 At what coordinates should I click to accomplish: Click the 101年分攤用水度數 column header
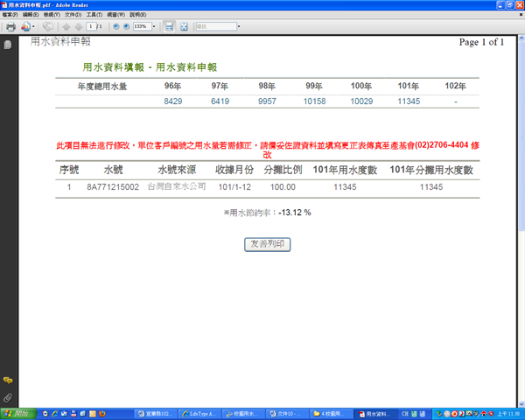coord(431,170)
